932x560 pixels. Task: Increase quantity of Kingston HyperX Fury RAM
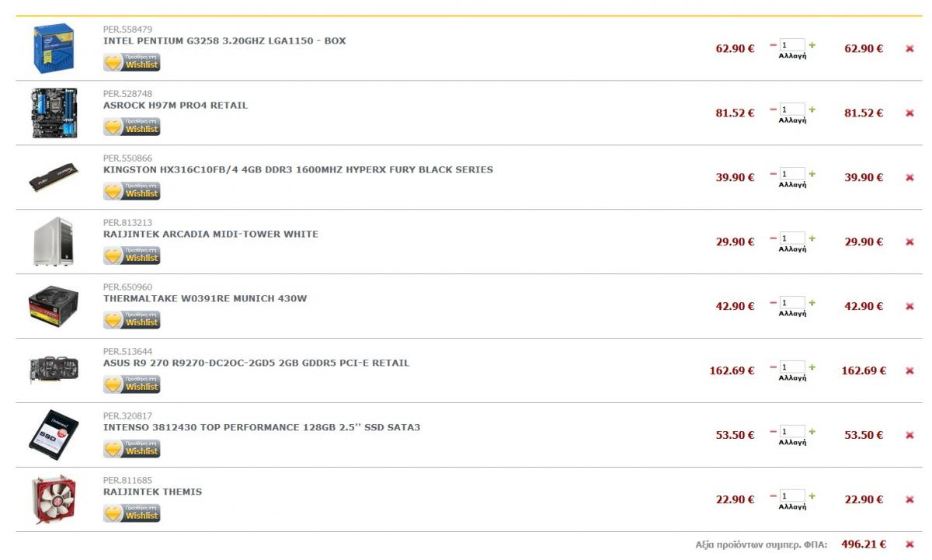pyautogui.click(x=812, y=173)
